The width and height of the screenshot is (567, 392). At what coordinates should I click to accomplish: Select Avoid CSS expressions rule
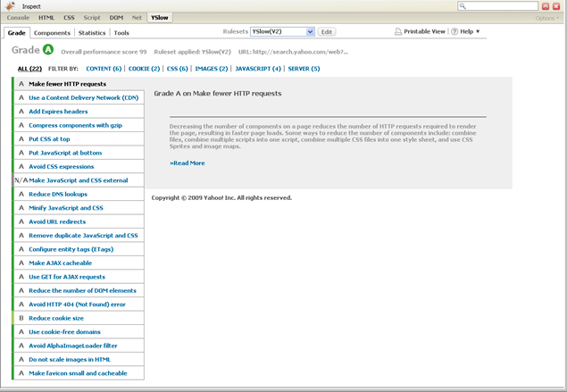[x=79, y=166]
